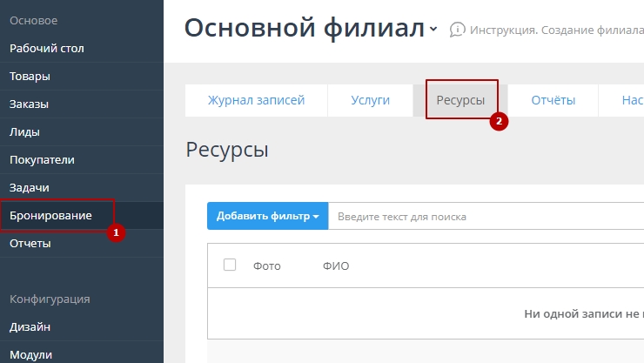Select the Ресурсы tab
The image size is (644, 363).
460,100
